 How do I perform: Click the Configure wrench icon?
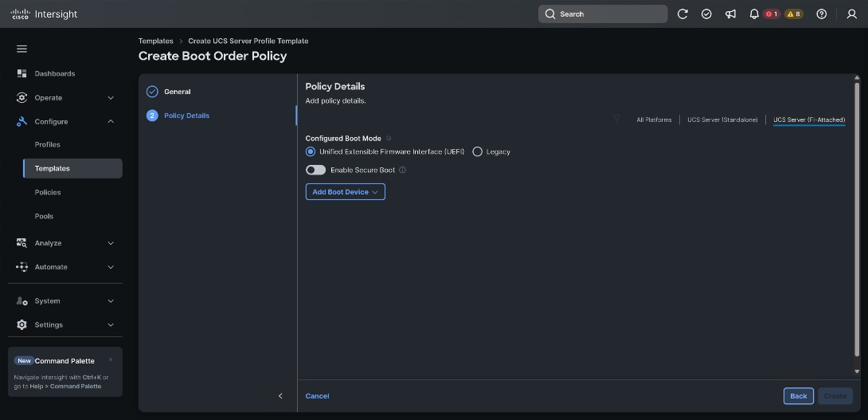22,121
